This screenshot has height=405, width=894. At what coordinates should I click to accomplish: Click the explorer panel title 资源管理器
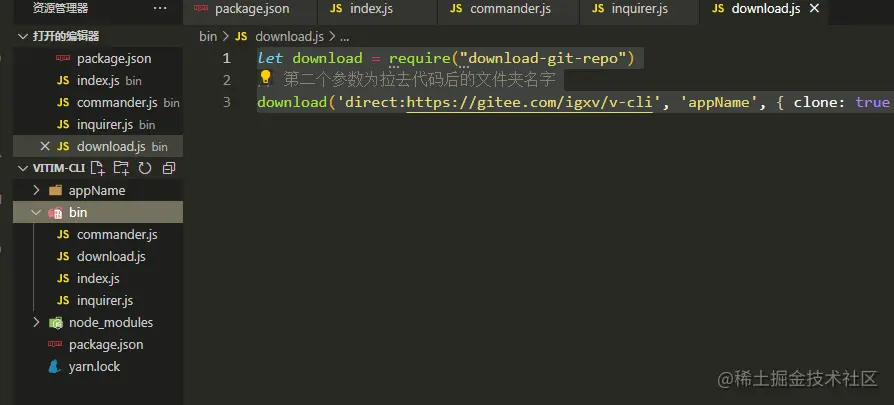pos(60,9)
